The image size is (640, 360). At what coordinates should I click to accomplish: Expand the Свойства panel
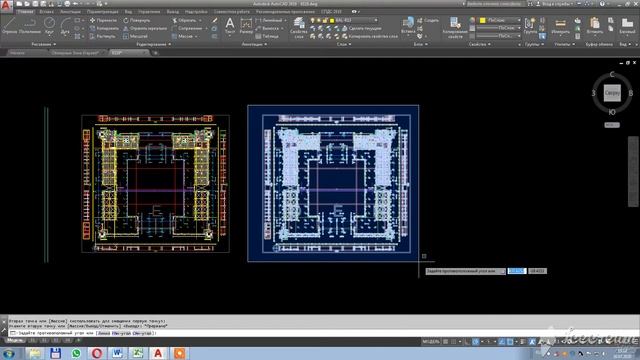click(x=480, y=44)
